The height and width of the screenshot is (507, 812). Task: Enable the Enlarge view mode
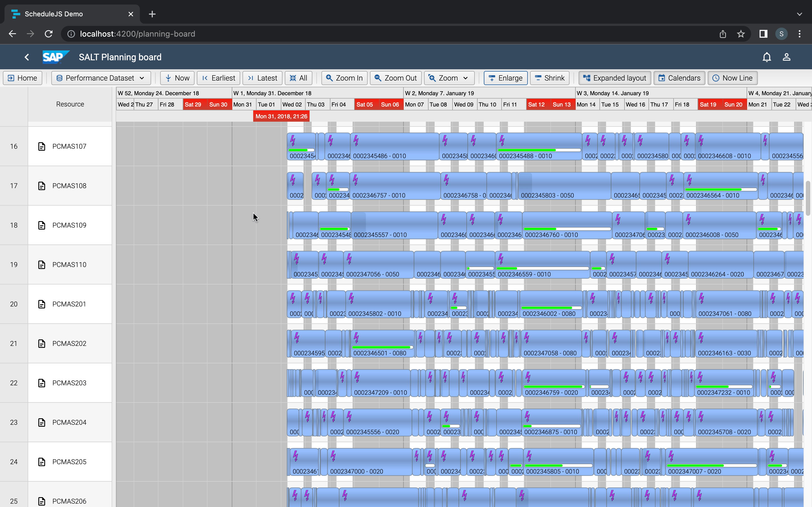point(505,78)
